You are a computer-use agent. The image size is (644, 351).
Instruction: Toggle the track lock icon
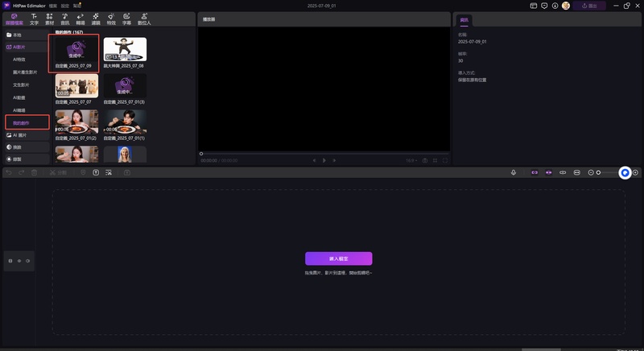(10, 261)
